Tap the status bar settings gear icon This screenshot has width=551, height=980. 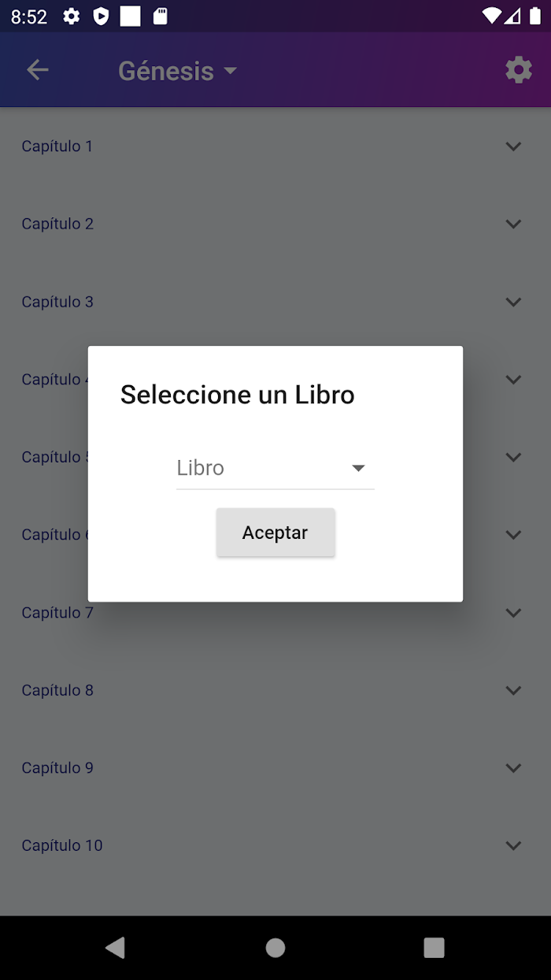pyautogui.click(x=72, y=17)
